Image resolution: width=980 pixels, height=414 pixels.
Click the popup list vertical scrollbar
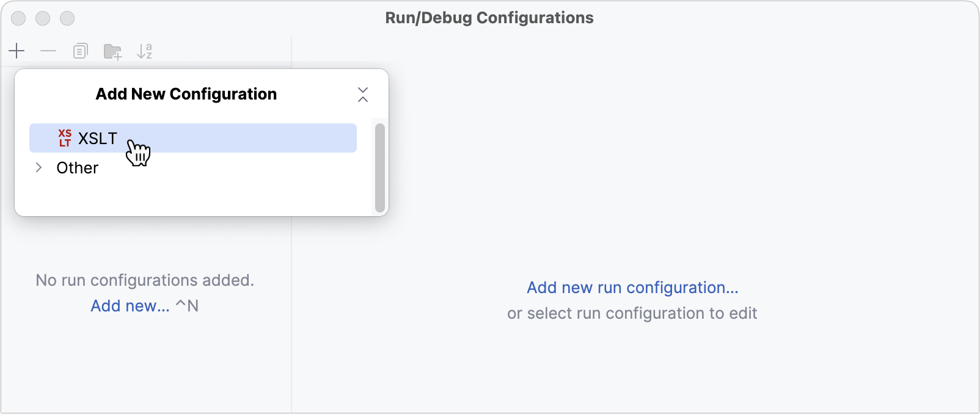(x=380, y=167)
